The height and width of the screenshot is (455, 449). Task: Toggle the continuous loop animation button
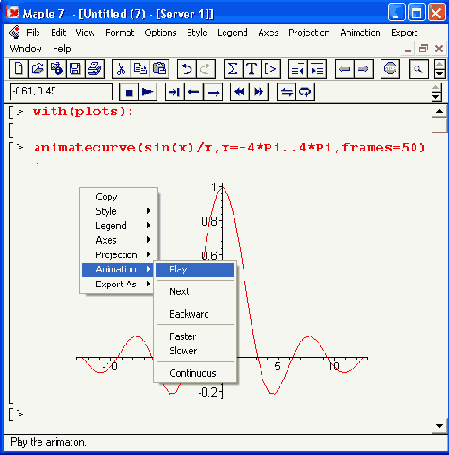(305, 92)
